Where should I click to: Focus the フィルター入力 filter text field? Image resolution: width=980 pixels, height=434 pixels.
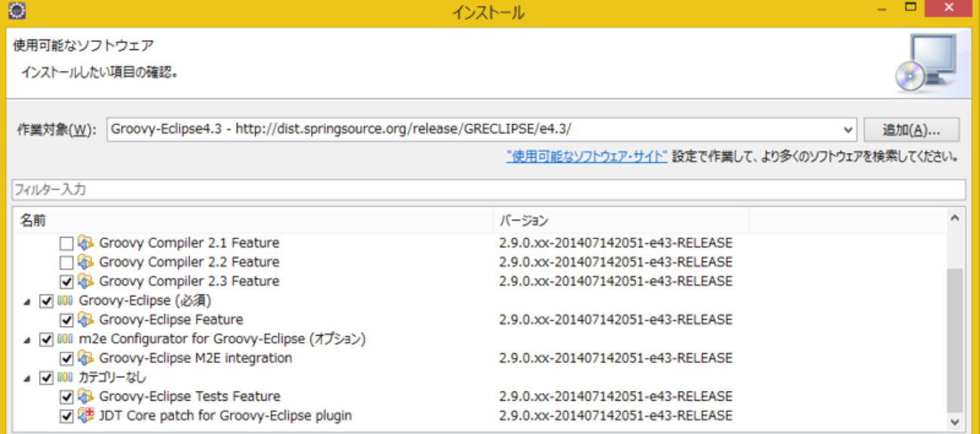488,189
